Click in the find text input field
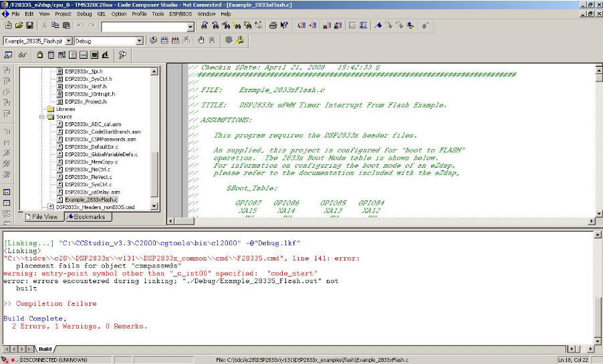 pos(144,27)
